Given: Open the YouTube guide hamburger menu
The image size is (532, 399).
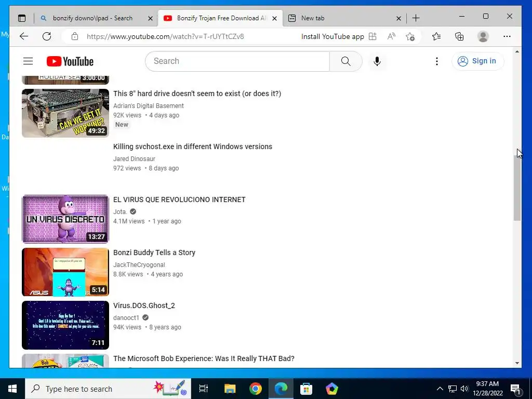Looking at the screenshot, I should click(x=28, y=61).
